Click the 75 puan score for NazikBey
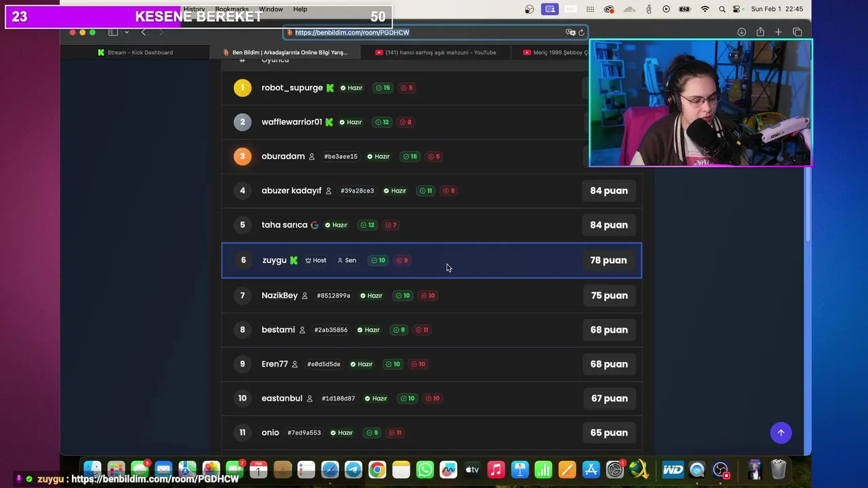Screen dimensions: 868x488 pyautogui.click(x=609, y=296)
